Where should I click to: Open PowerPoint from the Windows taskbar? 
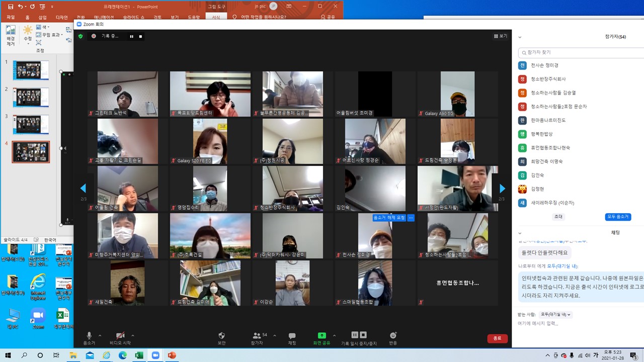(x=172, y=355)
